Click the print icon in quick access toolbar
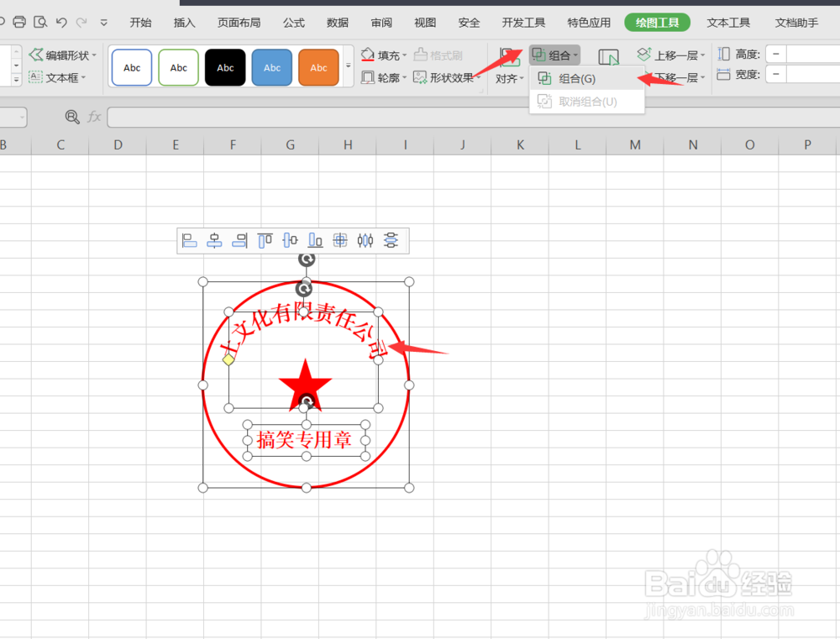This screenshot has width=840, height=639. [19, 22]
